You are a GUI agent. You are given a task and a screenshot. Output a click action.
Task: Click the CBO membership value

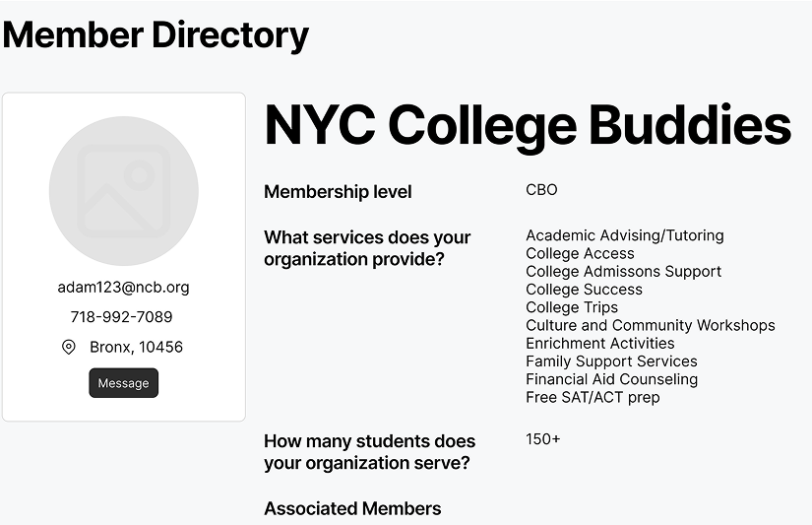[541, 190]
